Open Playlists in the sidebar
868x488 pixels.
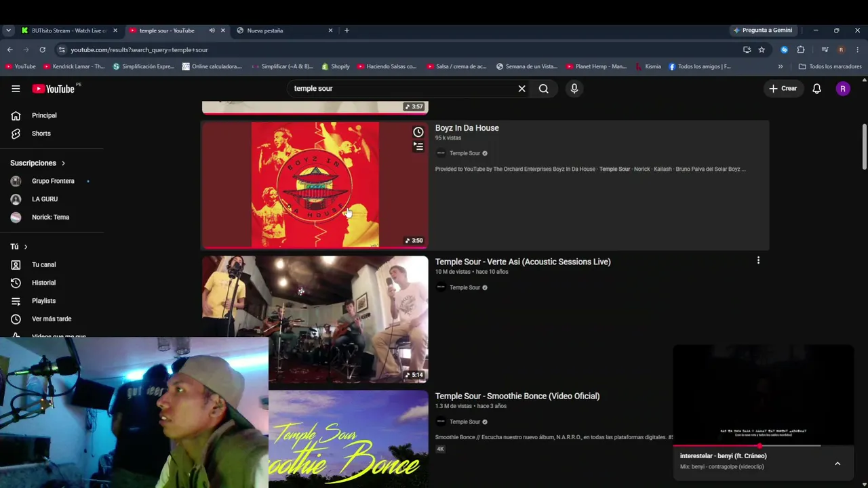tap(43, 301)
